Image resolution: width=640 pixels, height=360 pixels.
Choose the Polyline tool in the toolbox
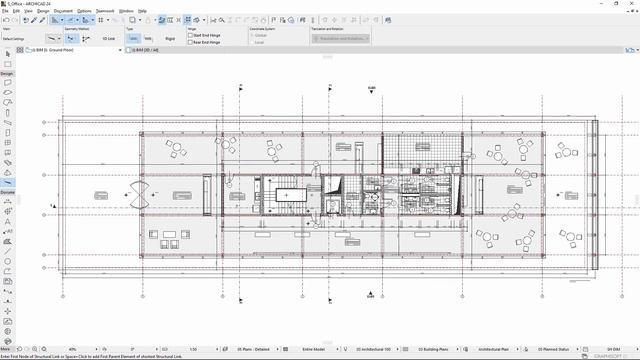point(8,271)
